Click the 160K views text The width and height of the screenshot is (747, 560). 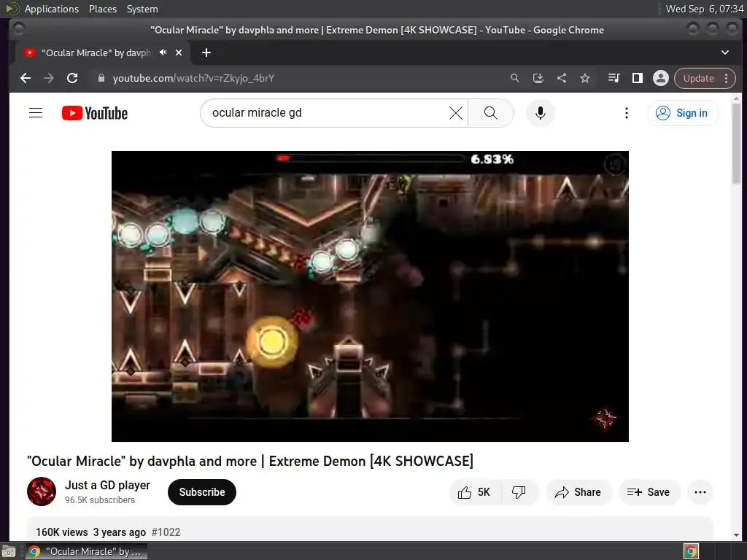click(x=61, y=532)
